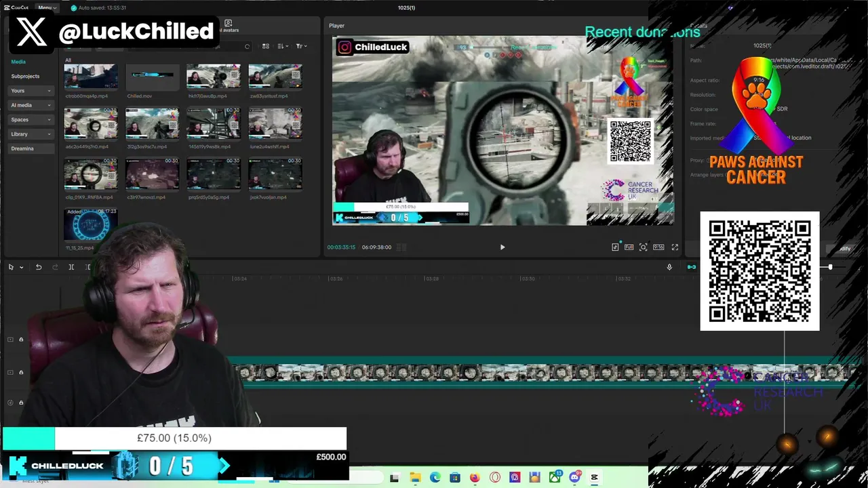
Task: Expand the Yours dropdown in the sidebar
Action: pos(31,91)
